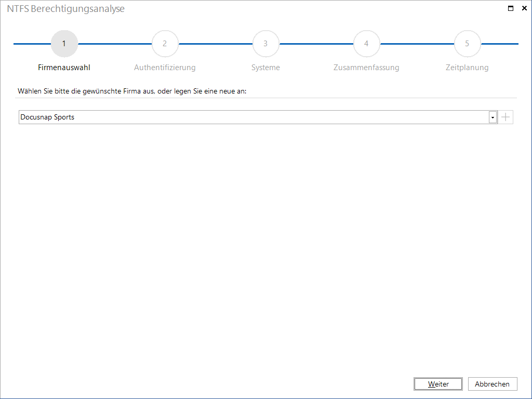The height and width of the screenshot is (399, 532).
Task: Close the NTFS Berechtigungsanalyse dialog
Action: tap(524, 8)
